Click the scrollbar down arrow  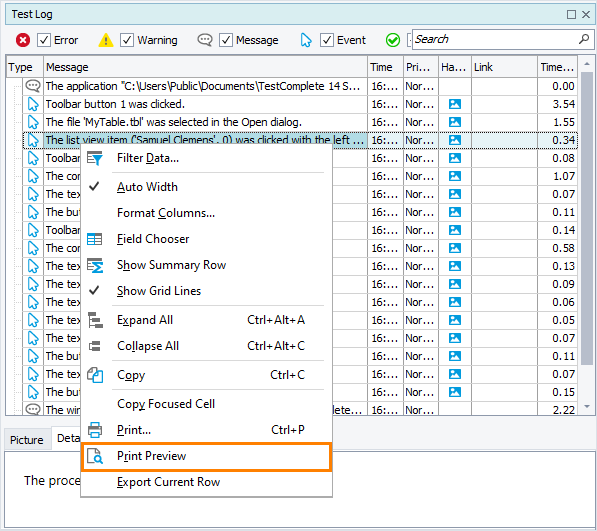[587, 406]
